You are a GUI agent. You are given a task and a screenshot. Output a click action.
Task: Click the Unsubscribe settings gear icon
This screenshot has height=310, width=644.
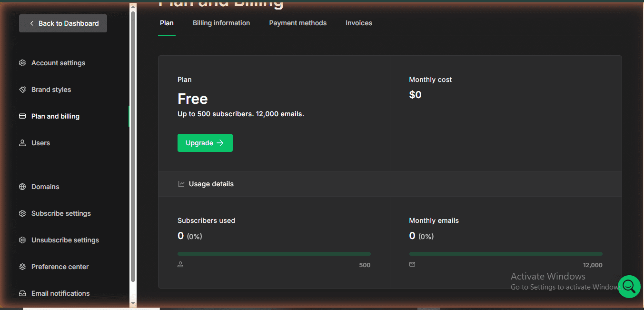point(22,240)
